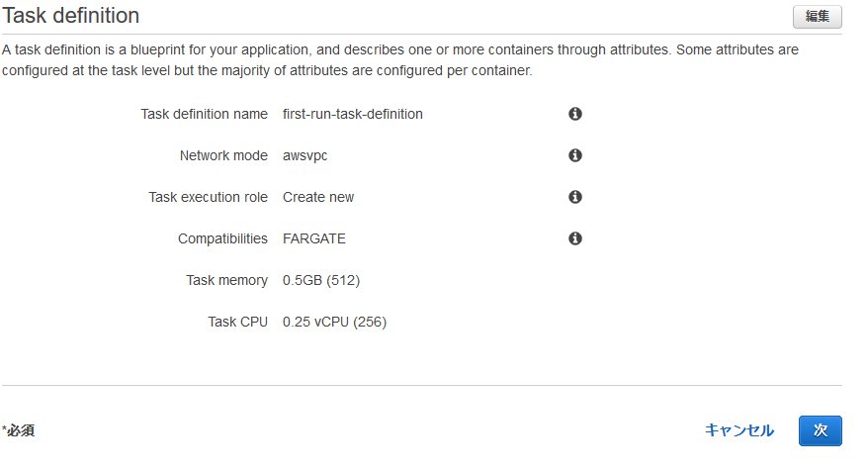
Task: Click info icon for Task execution role
Action: tap(574, 197)
